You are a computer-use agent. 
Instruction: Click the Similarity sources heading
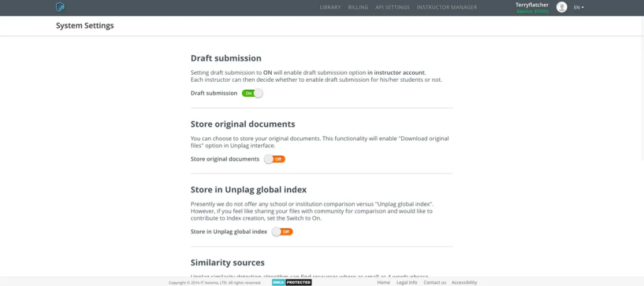pos(228,263)
